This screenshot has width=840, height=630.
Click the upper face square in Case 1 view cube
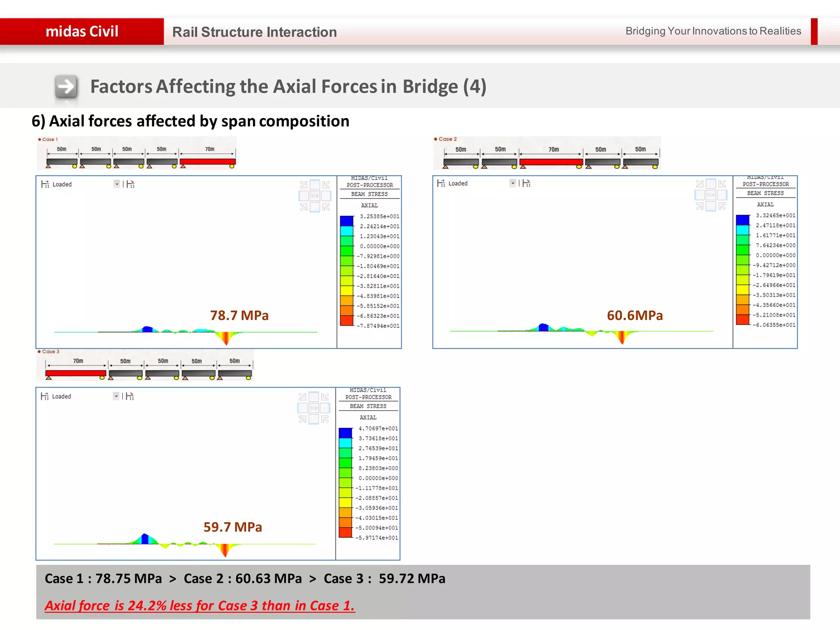click(x=315, y=185)
